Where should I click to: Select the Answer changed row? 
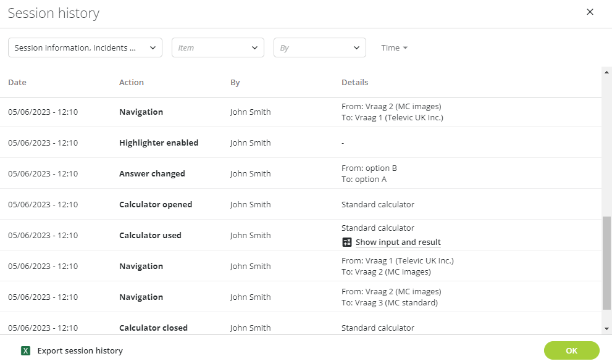(301, 173)
